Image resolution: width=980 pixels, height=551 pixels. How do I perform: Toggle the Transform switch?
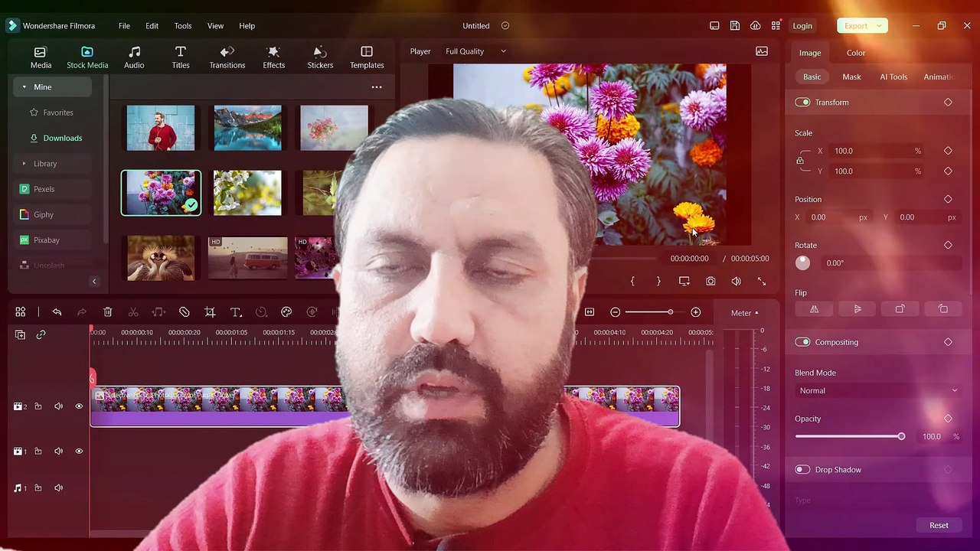802,103
